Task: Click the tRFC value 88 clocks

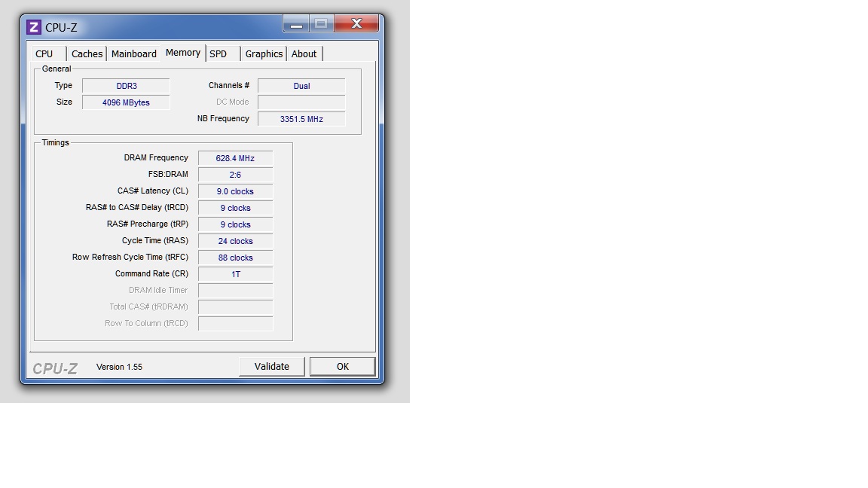Action: coord(235,258)
